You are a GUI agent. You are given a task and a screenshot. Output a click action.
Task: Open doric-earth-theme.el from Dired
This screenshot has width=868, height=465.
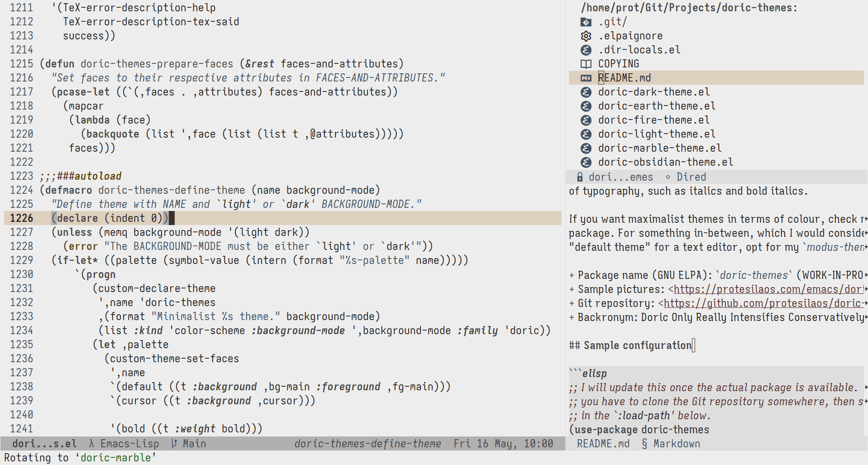point(657,106)
